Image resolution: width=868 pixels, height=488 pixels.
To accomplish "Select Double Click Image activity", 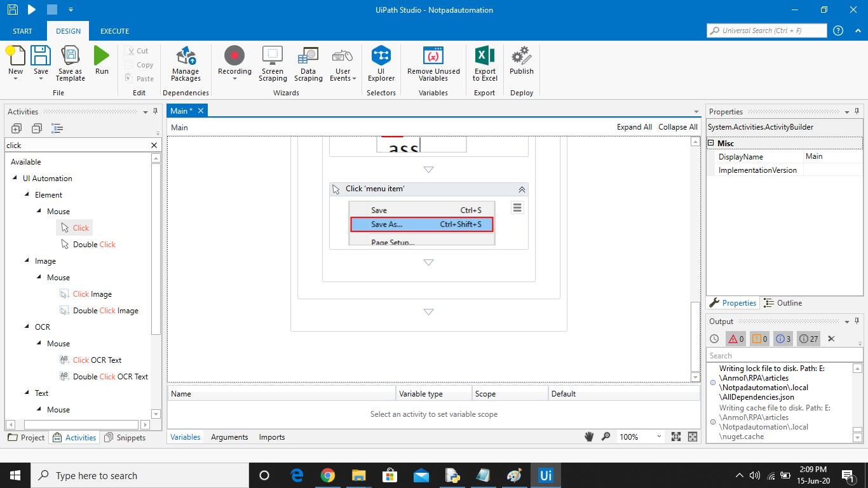I will [x=99, y=311].
